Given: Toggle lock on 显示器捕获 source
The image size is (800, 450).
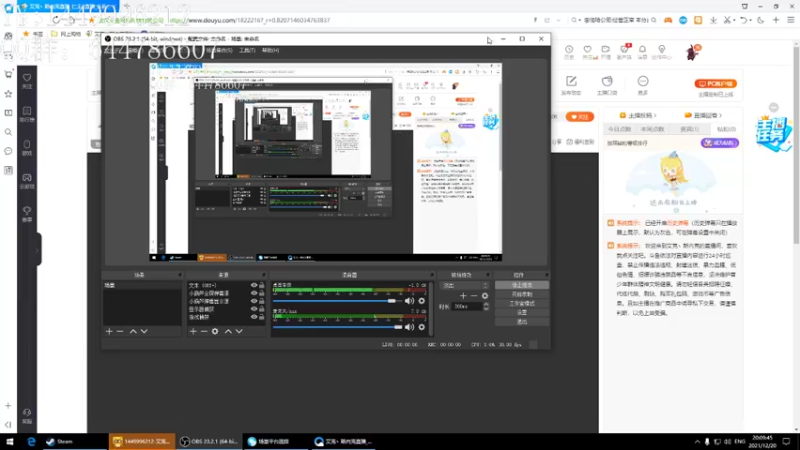Looking at the screenshot, I should pyautogui.click(x=262, y=309).
